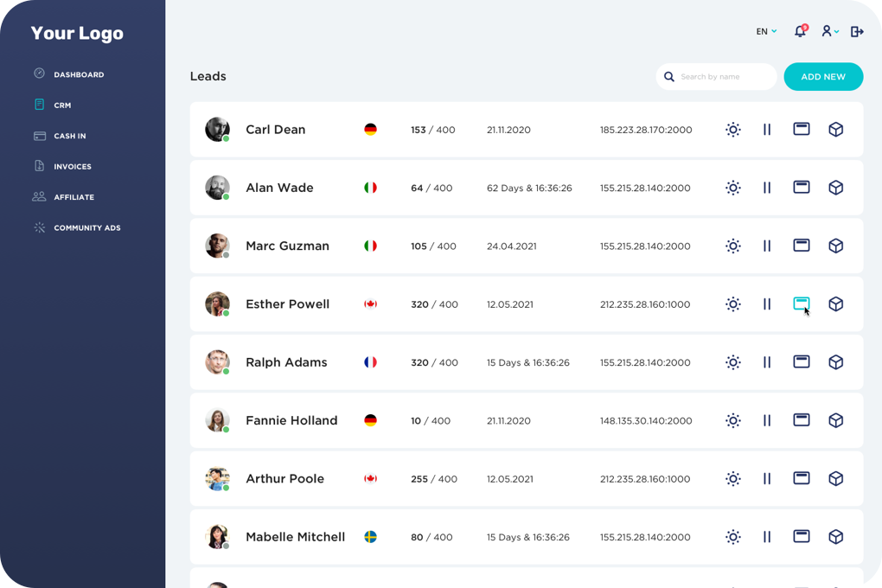882x588 pixels.
Task: Click the cube icon for Esther Powell
Action: (x=836, y=304)
